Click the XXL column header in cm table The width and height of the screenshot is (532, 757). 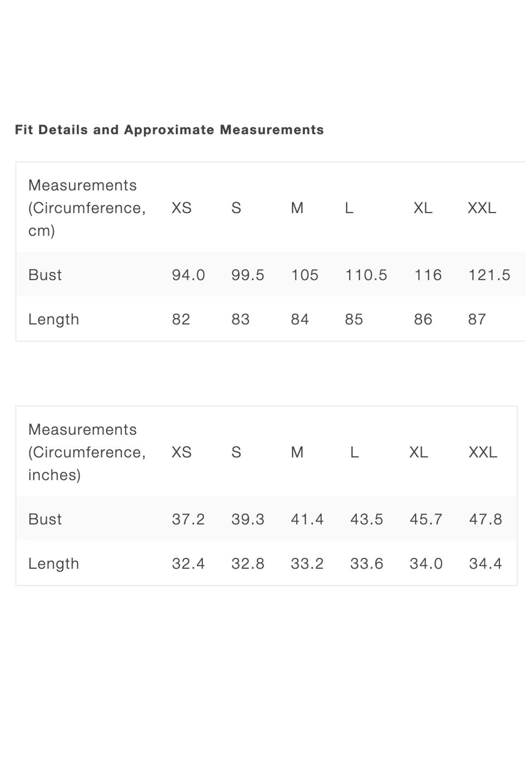[x=482, y=208]
